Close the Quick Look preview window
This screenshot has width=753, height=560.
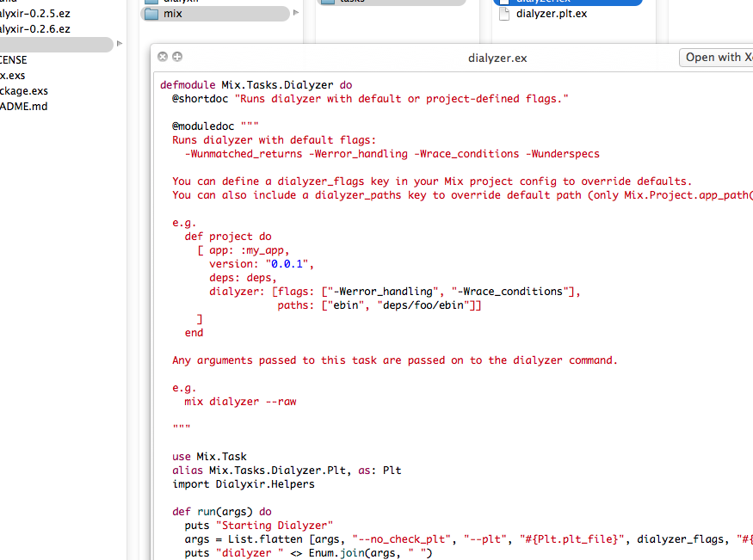163,57
